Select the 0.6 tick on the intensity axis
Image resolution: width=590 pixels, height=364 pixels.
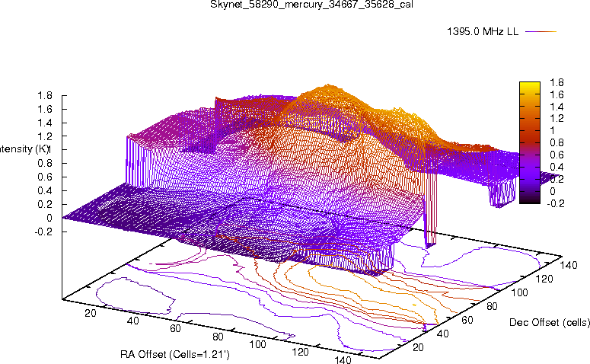45,177
